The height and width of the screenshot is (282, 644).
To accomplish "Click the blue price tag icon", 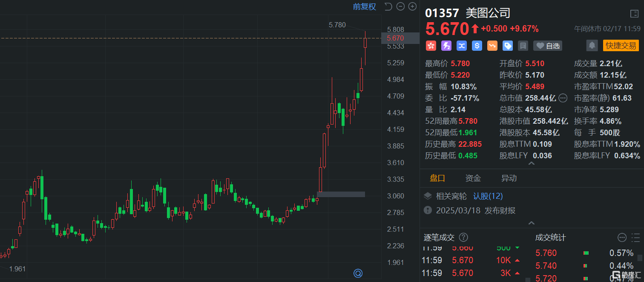I will tap(508, 46).
